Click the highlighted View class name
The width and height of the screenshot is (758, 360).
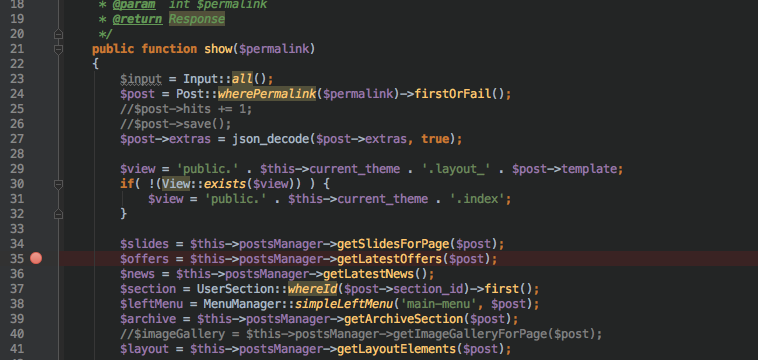176,184
